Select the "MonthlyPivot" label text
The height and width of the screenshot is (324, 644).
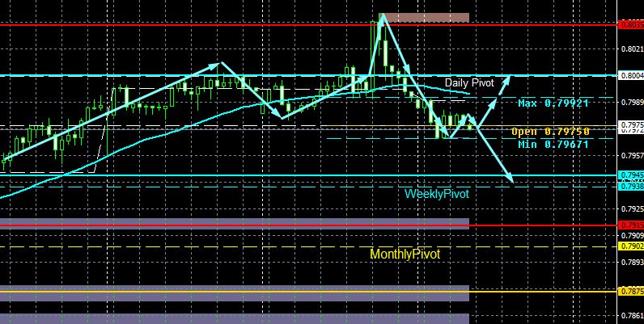click(405, 255)
